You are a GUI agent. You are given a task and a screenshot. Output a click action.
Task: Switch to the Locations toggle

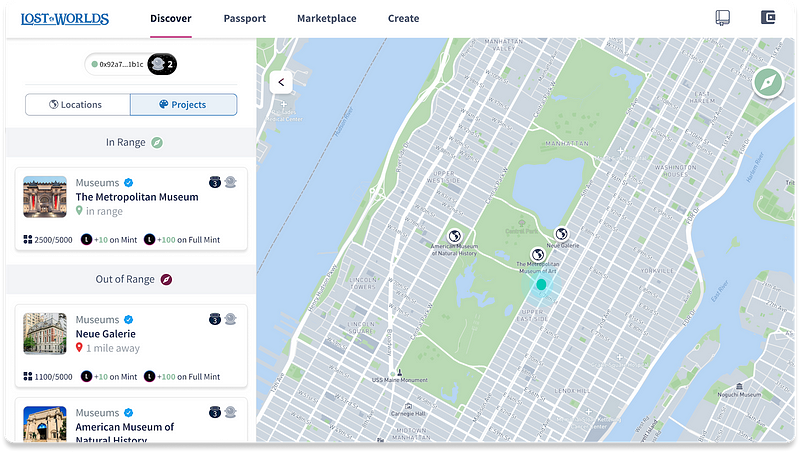[x=78, y=105]
